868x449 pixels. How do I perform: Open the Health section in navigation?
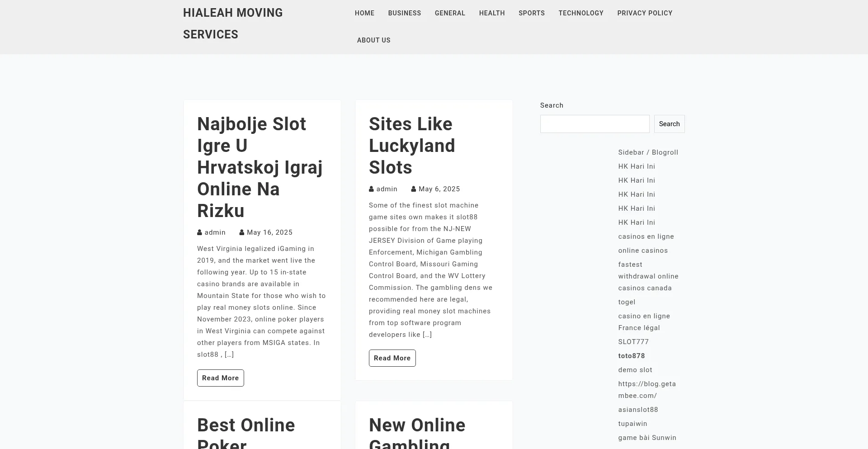[x=491, y=13]
